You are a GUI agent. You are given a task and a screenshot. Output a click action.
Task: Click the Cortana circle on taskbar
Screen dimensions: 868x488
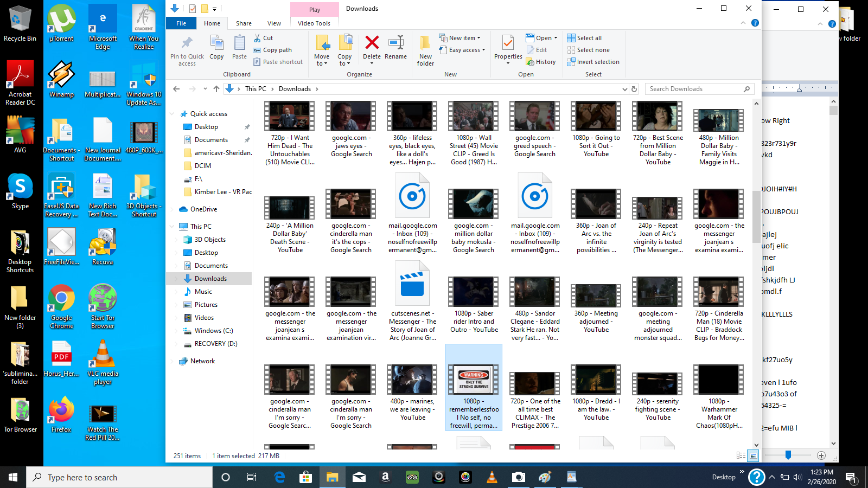(226, 477)
